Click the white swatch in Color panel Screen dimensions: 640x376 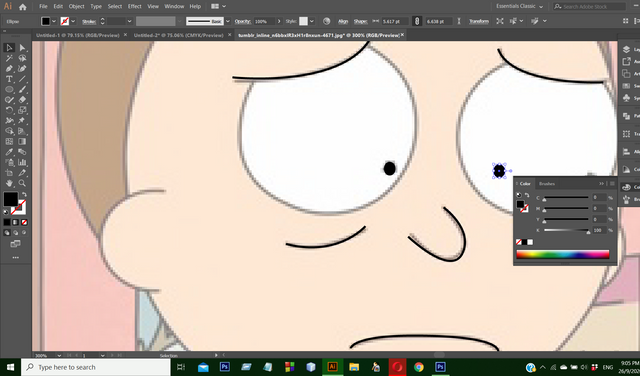[530, 242]
